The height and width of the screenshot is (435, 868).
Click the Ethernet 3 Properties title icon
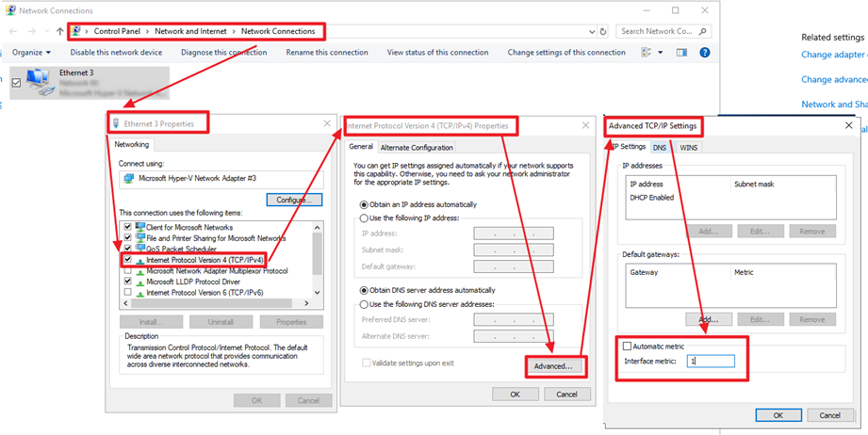pos(116,123)
